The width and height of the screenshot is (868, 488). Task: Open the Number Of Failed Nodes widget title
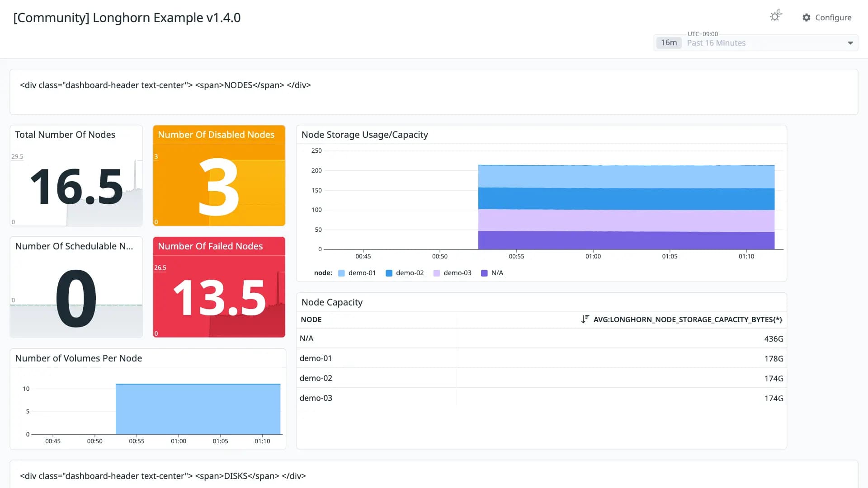point(210,246)
